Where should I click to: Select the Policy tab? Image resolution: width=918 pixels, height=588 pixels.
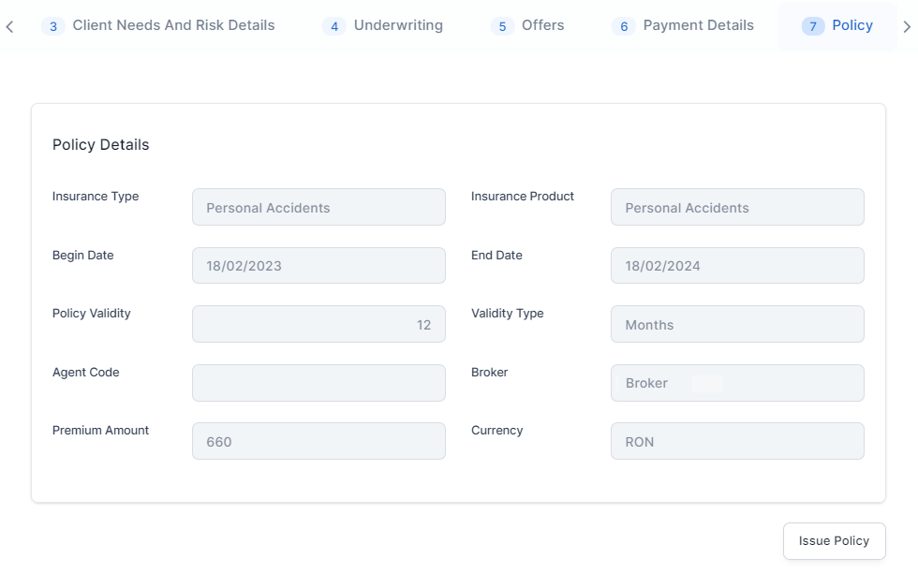click(x=851, y=25)
